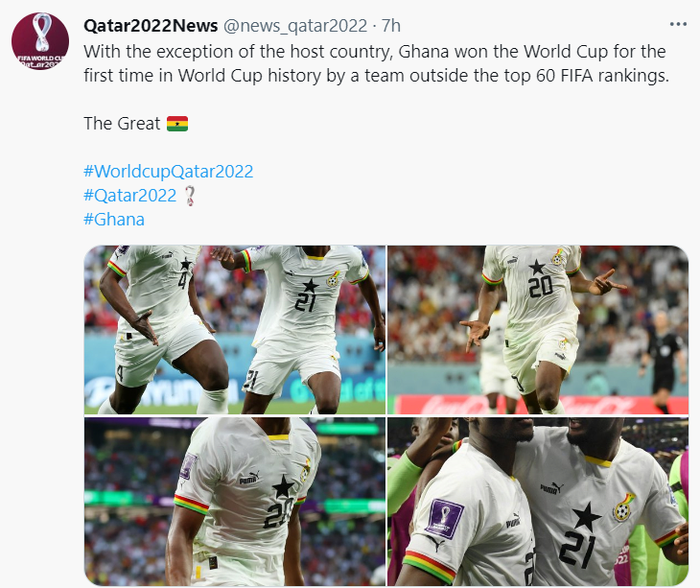The height and width of the screenshot is (588, 700).
Task: Click the number 21 in bottom-right photo
Action: 577,549
